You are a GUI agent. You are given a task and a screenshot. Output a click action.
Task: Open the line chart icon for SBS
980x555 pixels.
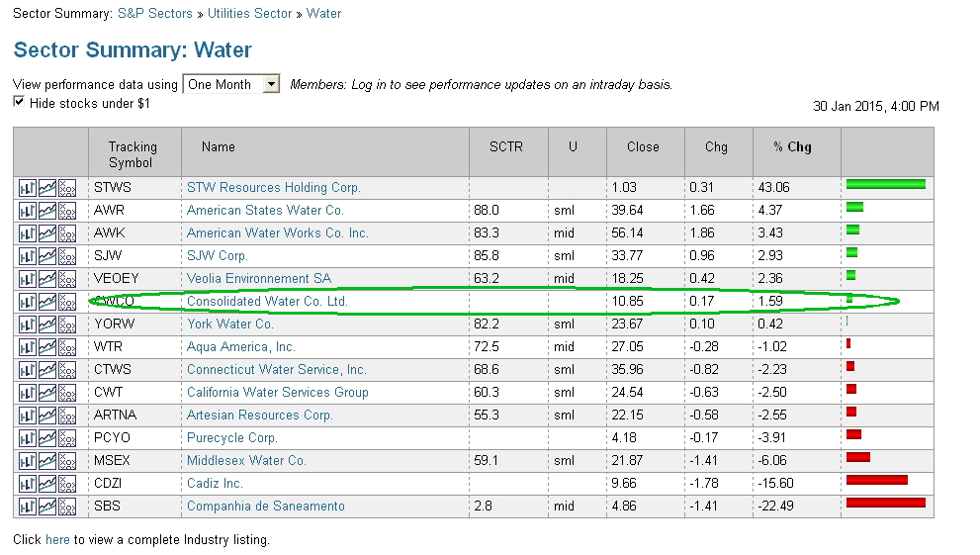coord(47,507)
